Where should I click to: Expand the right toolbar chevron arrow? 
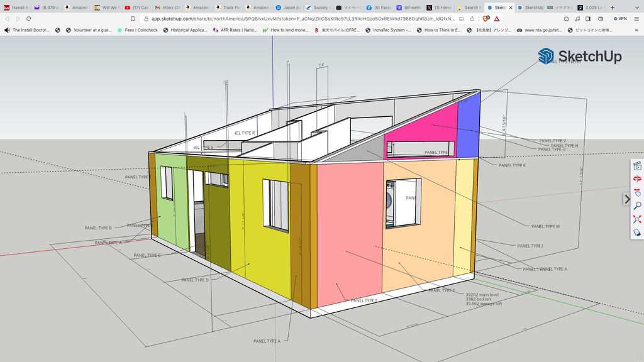[x=626, y=199]
